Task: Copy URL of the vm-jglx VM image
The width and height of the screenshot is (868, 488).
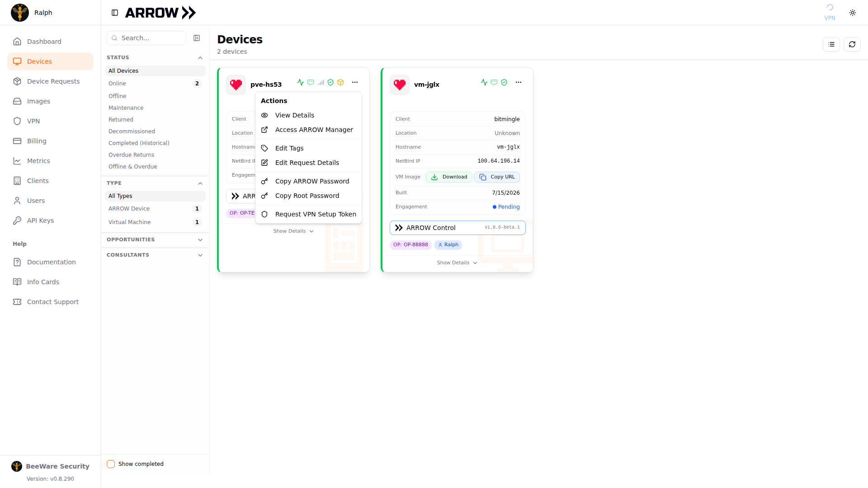Action: click(497, 177)
